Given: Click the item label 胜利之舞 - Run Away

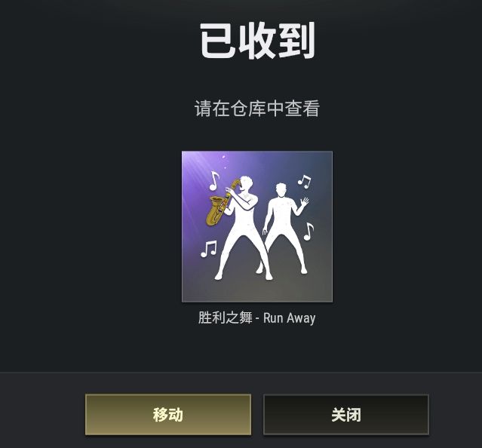Looking at the screenshot, I should point(256,318).
